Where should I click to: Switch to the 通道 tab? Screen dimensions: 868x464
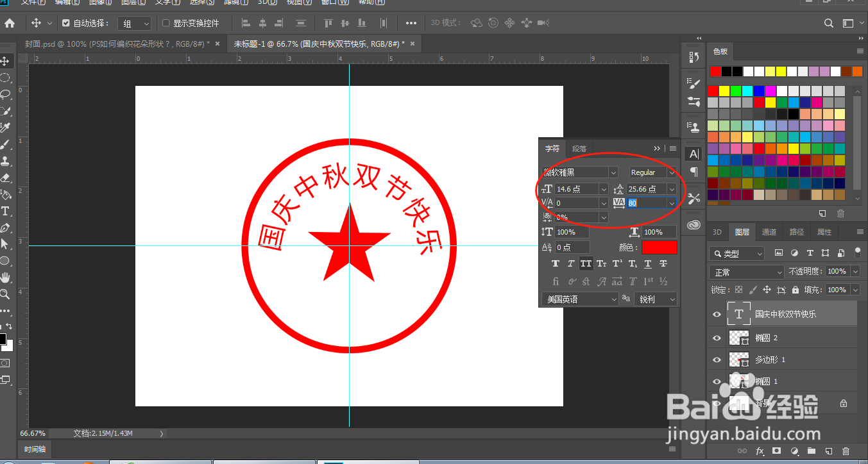[769, 232]
